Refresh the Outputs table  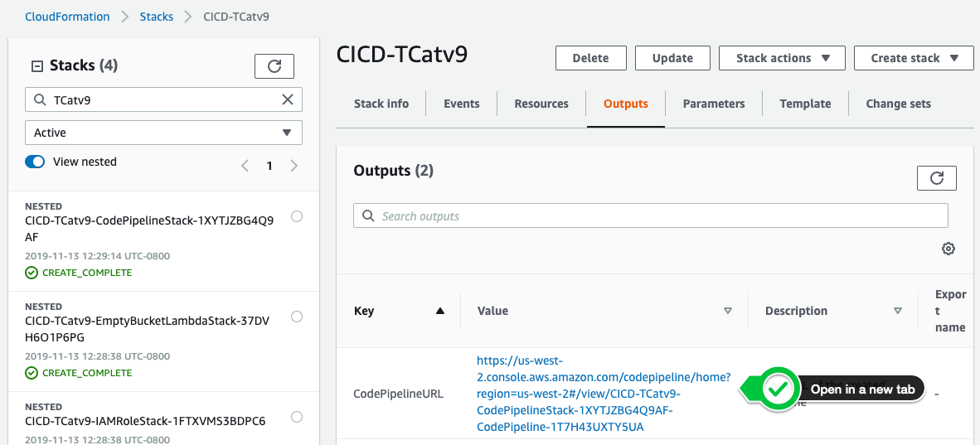coord(936,178)
